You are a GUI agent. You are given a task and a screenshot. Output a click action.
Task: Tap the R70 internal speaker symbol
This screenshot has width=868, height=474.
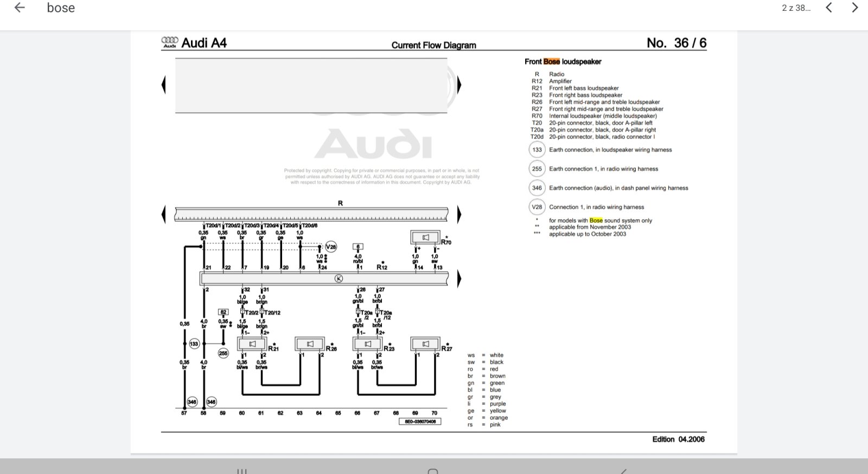click(426, 238)
